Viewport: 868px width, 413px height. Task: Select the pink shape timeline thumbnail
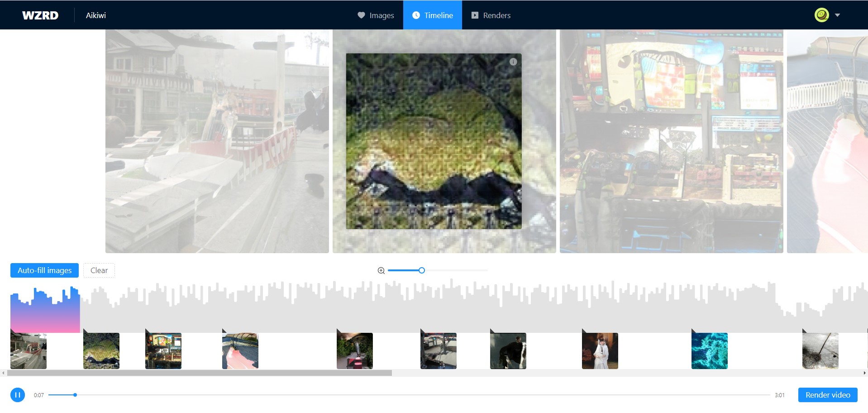click(240, 351)
